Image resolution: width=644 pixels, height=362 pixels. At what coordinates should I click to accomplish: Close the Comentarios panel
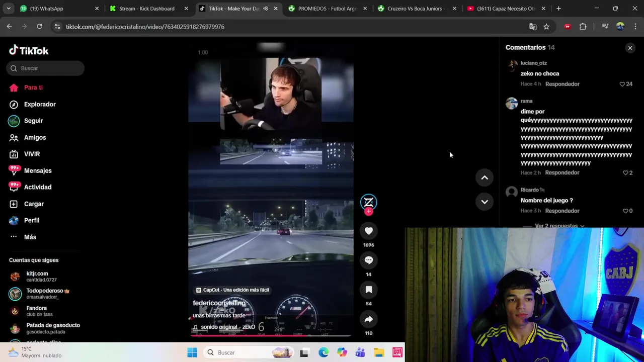tap(630, 48)
